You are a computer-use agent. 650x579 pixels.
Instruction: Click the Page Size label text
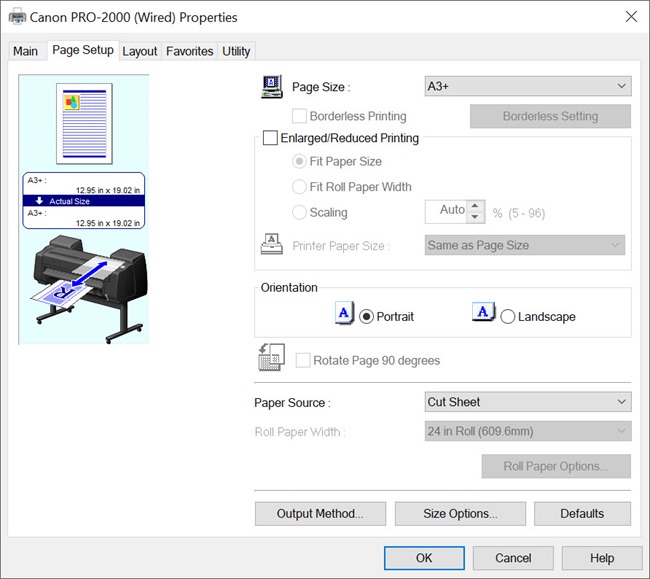pyautogui.click(x=321, y=87)
